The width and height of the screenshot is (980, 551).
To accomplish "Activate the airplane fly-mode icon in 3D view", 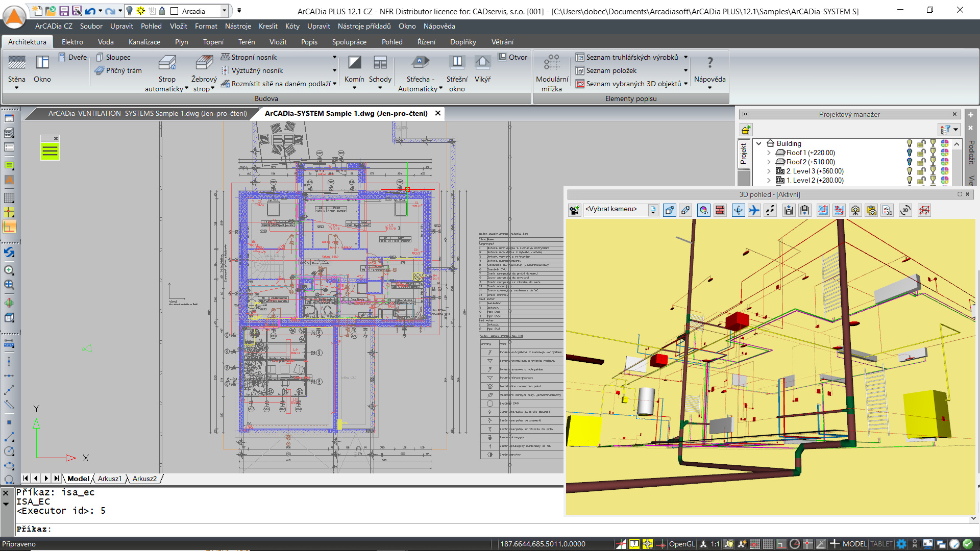I will (x=754, y=210).
